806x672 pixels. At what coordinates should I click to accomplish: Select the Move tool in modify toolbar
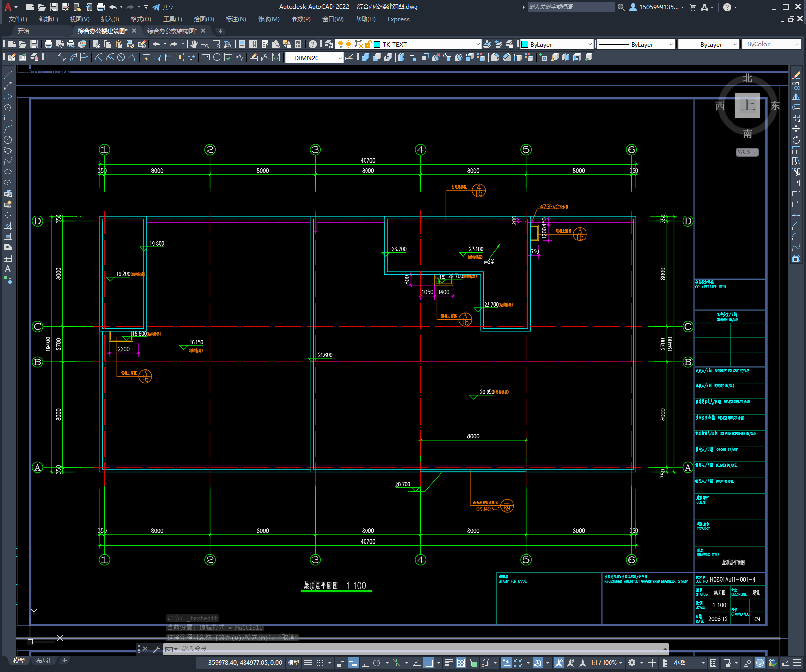pyautogui.click(x=796, y=129)
